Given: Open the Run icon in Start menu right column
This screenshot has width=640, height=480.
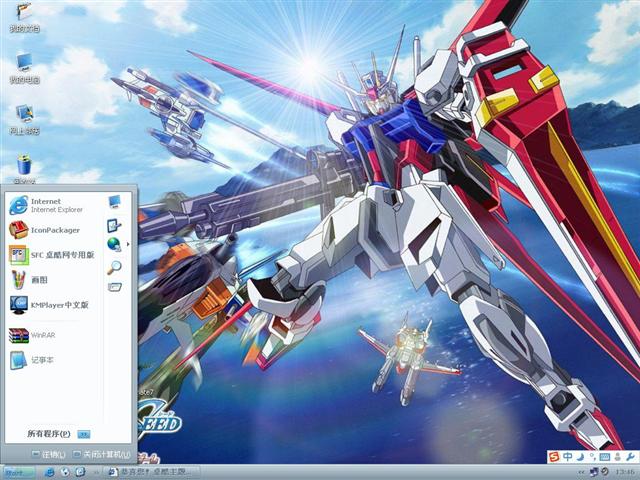Looking at the screenshot, I should tap(115, 287).
